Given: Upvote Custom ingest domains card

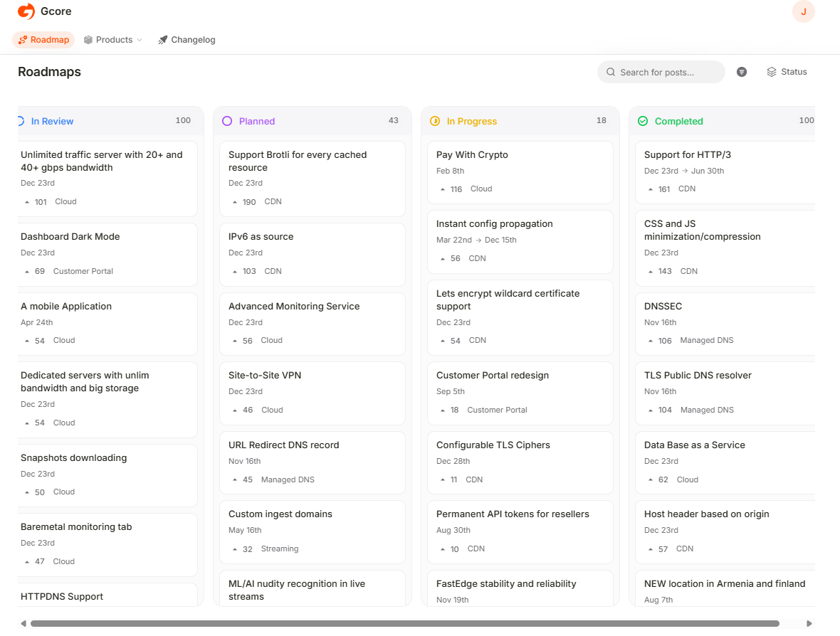Looking at the screenshot, I should 242,548.
